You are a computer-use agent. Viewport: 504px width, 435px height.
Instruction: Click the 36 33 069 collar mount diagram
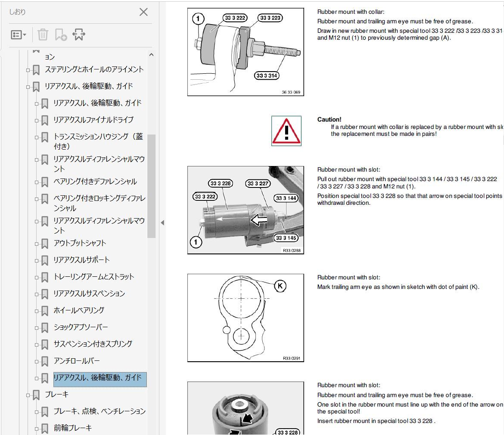246,52
